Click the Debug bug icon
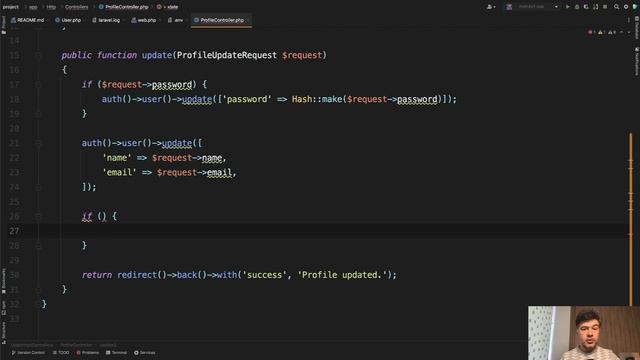Viewport: 640px width, 360px height. point(577,7)
